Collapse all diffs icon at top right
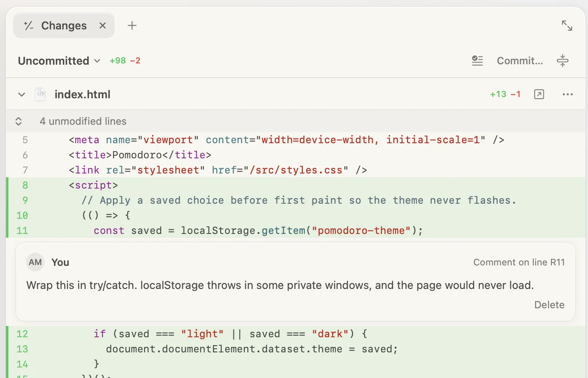Screen dimensions: 588x378 [563, 61]
